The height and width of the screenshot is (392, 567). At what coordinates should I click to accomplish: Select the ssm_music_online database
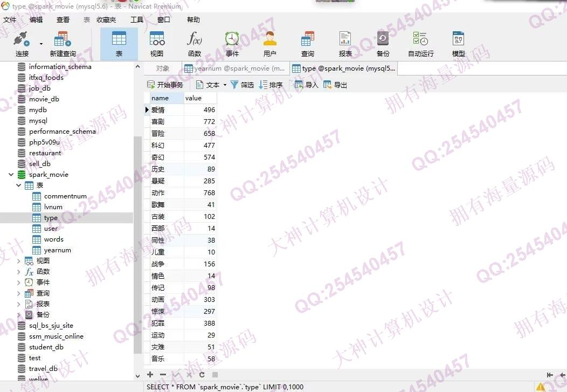click(56, 336)
